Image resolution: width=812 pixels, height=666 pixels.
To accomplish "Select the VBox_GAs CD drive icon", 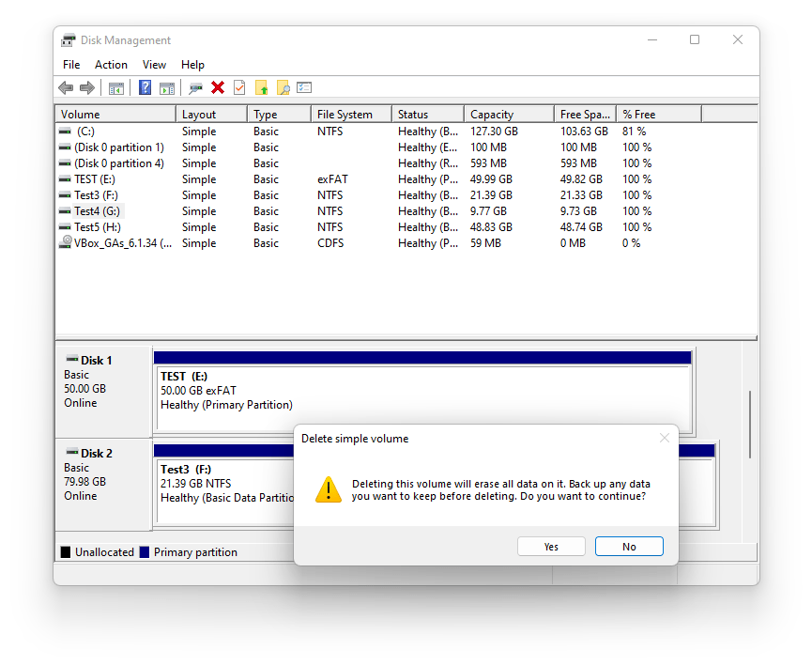I will [66, 242].
